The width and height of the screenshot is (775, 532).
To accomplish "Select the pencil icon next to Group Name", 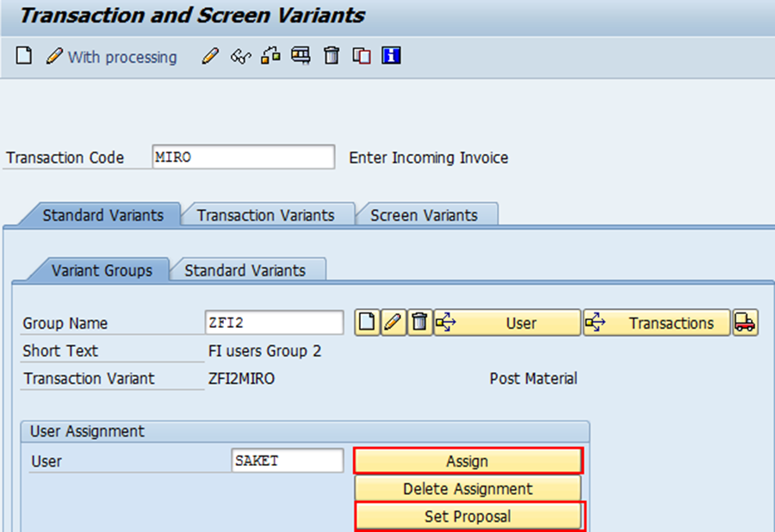I will 393,322.
